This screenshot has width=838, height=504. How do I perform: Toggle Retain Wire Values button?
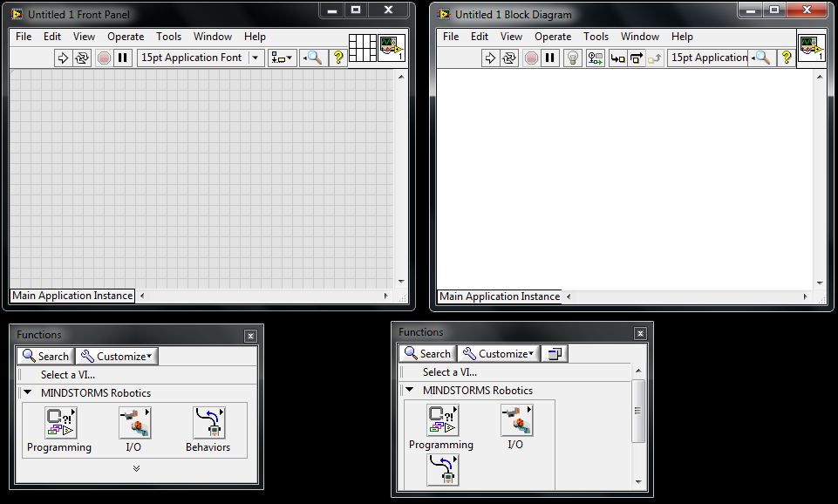(x=595, y=58)
